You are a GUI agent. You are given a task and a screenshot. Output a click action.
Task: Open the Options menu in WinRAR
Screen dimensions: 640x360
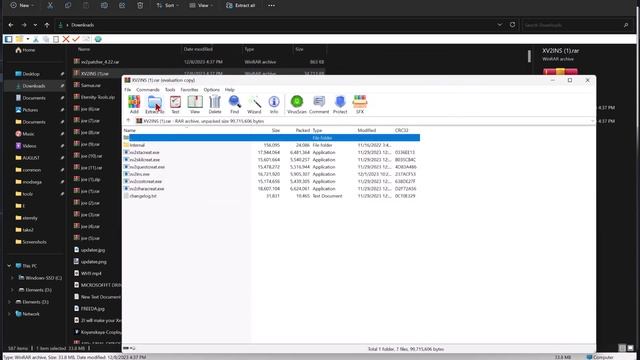click(x=211, y=89)
